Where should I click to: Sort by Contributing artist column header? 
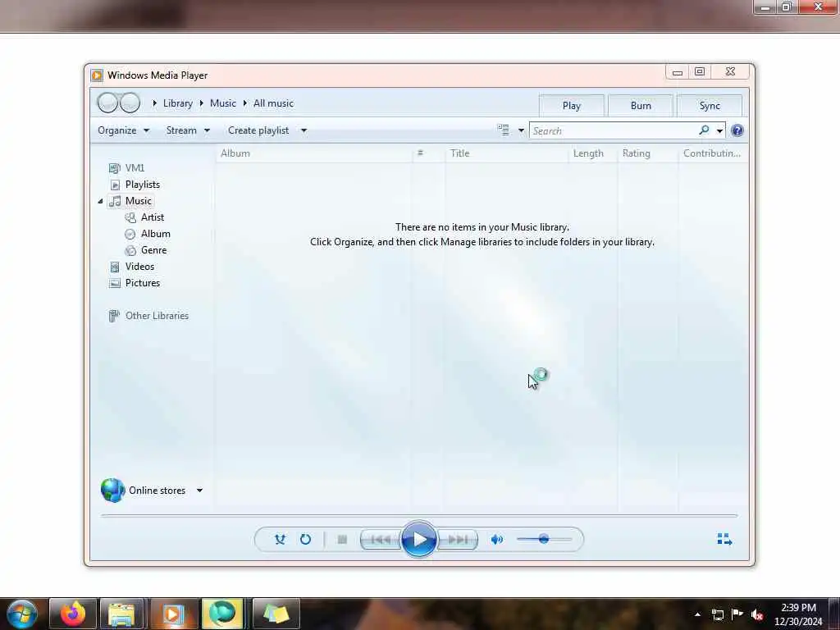click(713, 153)
